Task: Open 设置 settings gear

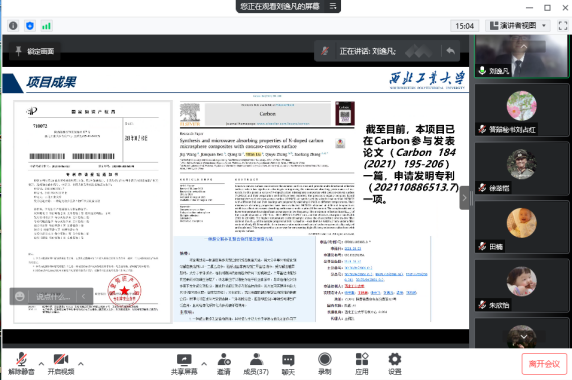Action: tap(395, 364)
